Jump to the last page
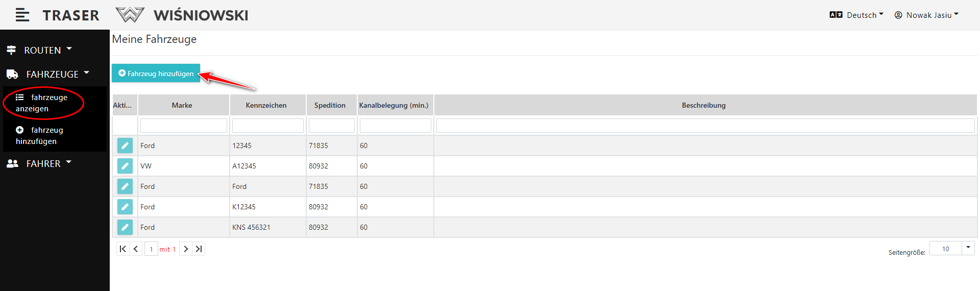 click(x=199, y=249)
